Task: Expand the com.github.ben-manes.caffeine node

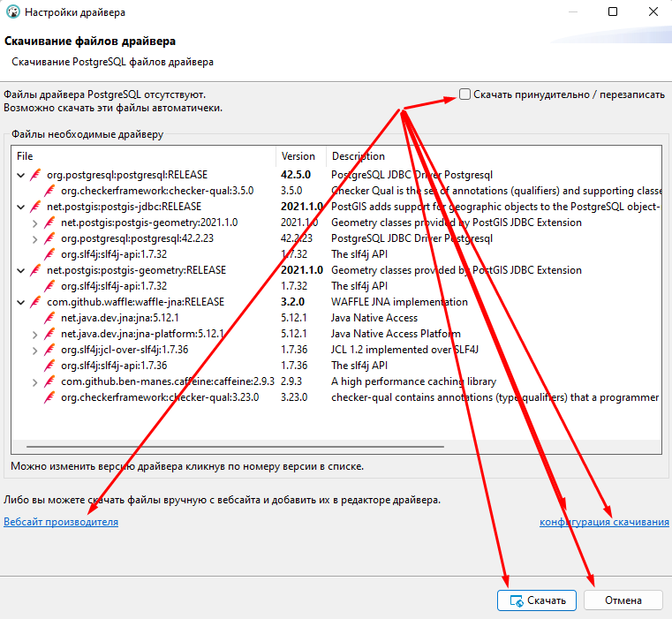Action: coord(34,382)
